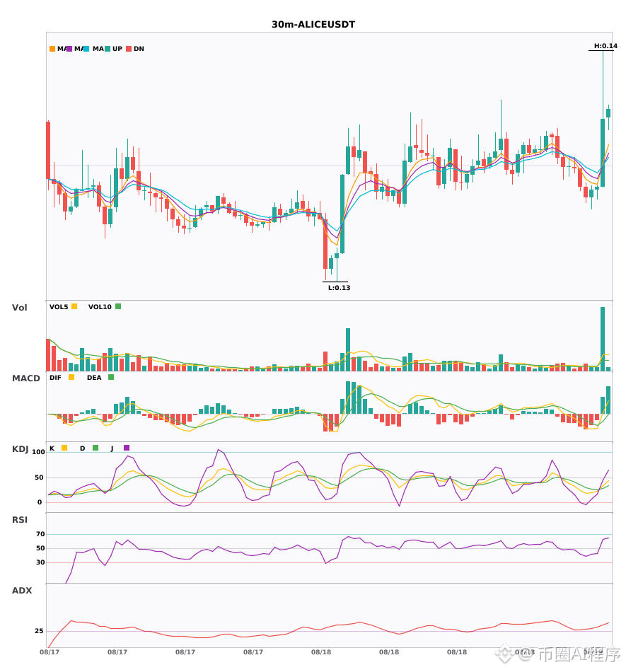626x672 pixels.
Task: Click the KDJ axis value 100
Action: [x=39, y=452]
